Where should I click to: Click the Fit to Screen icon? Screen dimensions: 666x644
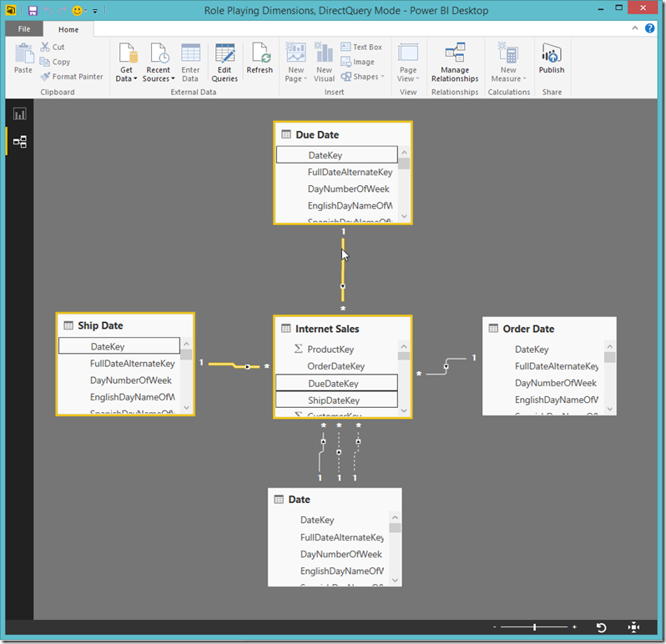pos(633,627)
